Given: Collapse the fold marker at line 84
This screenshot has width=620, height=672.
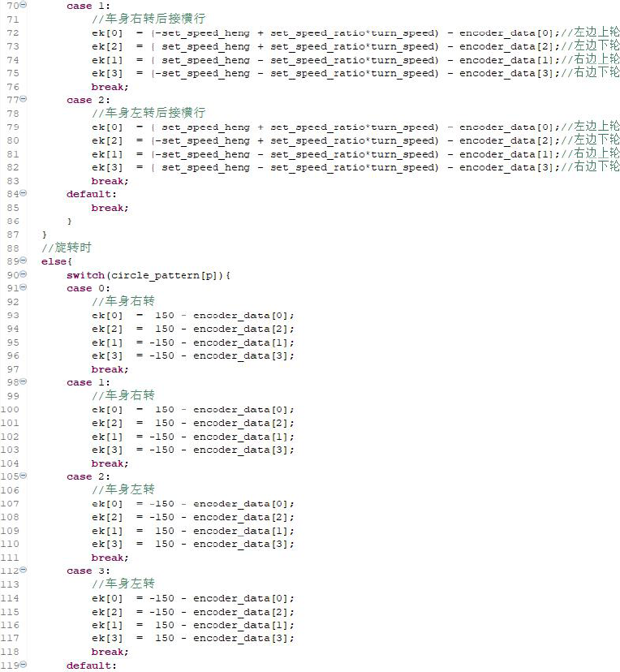Looking at the screenshot, I should click(24, 193).
